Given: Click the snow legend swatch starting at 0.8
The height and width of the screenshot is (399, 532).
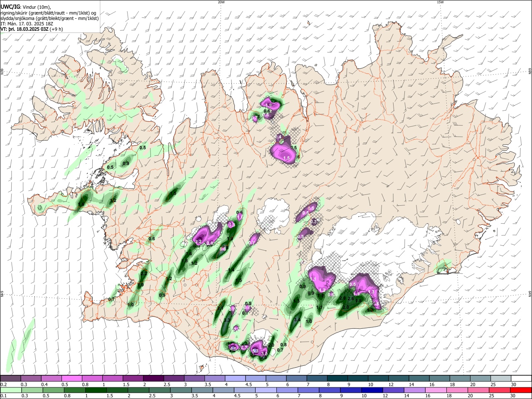Looking at the screenshot, I should tap(92, 378).
